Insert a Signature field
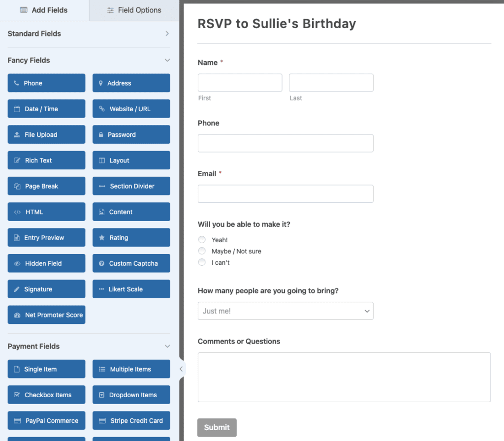Image resolution: width=504 pixels, height=441 pixels. point(46,289)
